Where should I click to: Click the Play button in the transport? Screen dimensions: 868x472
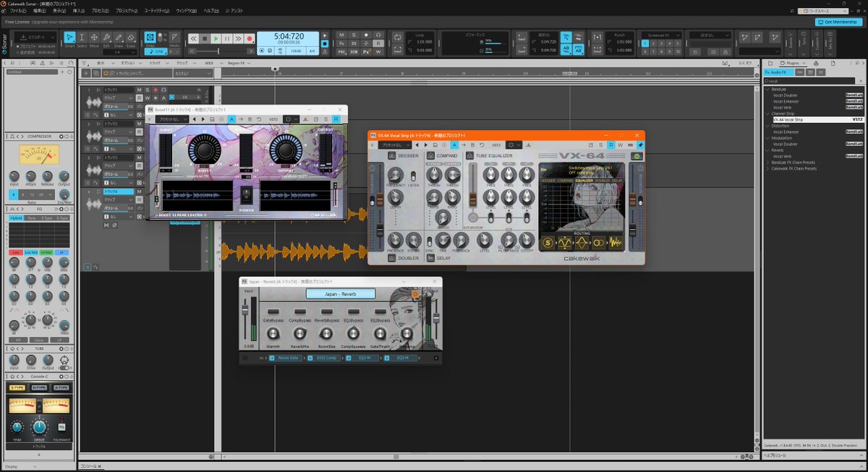(216, 38)
